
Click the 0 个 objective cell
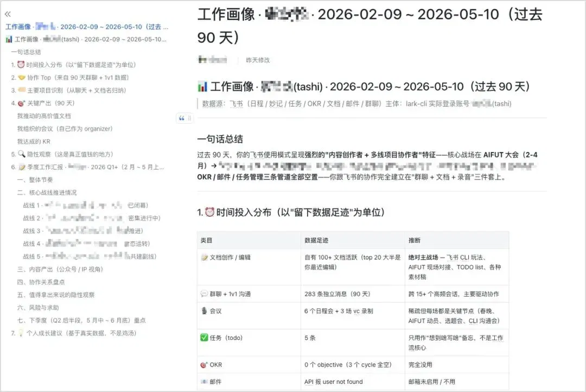(353, 365)
